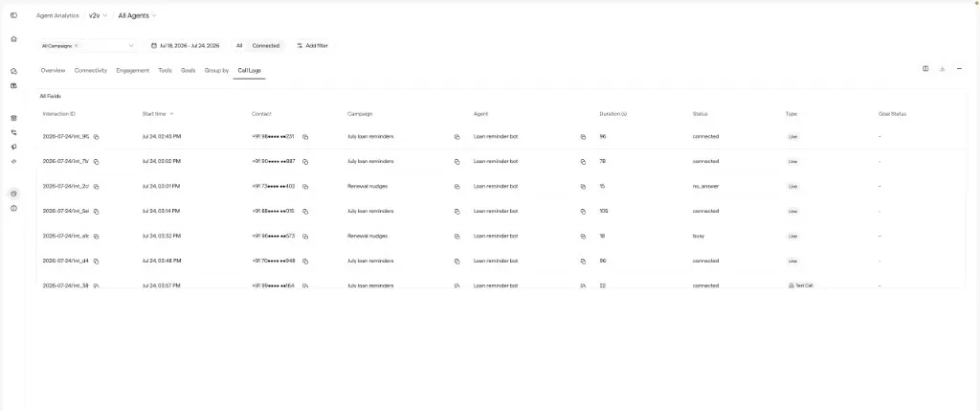Click the column layout icon at top right

pos(925,69)
